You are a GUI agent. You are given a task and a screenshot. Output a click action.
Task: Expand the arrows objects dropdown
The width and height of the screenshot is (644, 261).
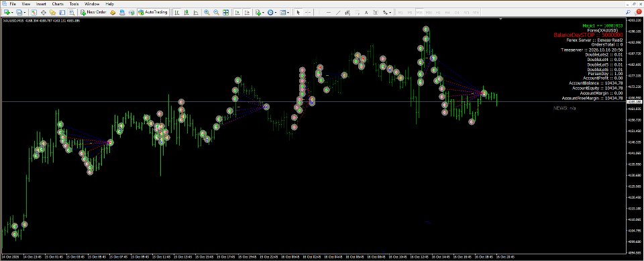coord(390,13)
